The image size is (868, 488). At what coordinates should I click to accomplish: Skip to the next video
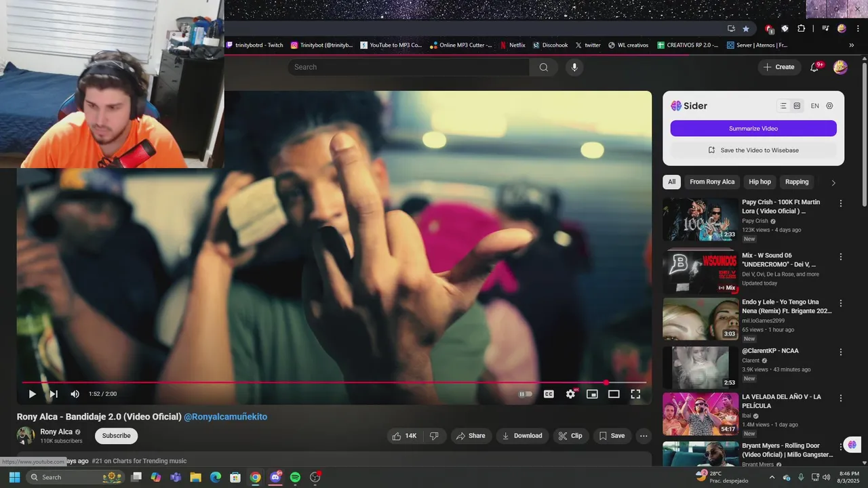click(x=53, y=394)
